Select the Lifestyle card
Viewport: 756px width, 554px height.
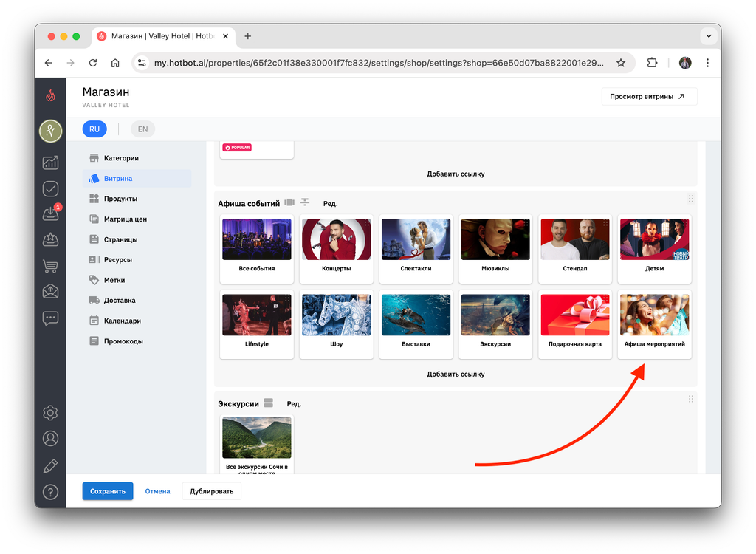[x=256, y=325]
